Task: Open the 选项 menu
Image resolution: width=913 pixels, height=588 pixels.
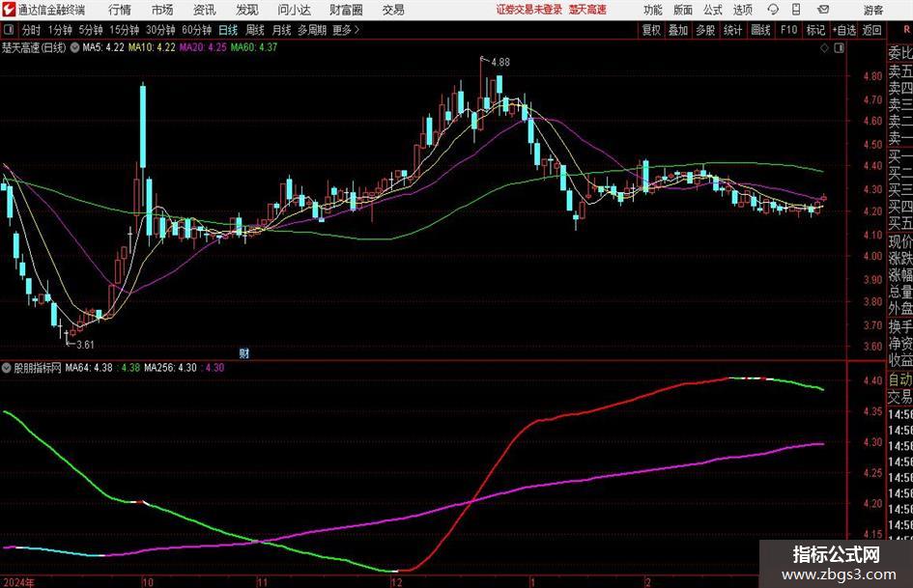Action: (x=742, y=10)
